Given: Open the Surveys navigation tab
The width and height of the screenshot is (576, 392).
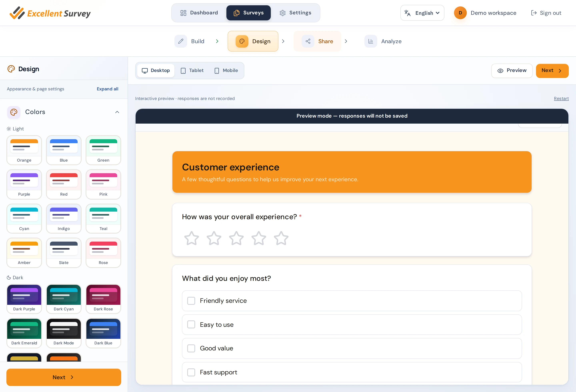Looking at the screenshot, I should click(248, 13).
